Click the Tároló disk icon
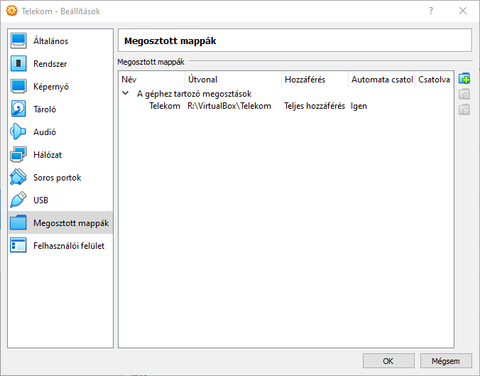The width and height of the screenshot is (480, 376). [x=18, y=109]
